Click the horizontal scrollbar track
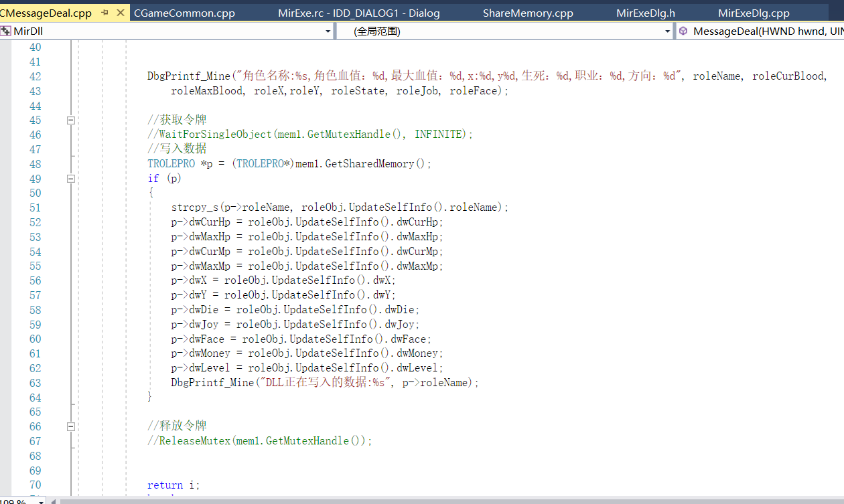 442,501
